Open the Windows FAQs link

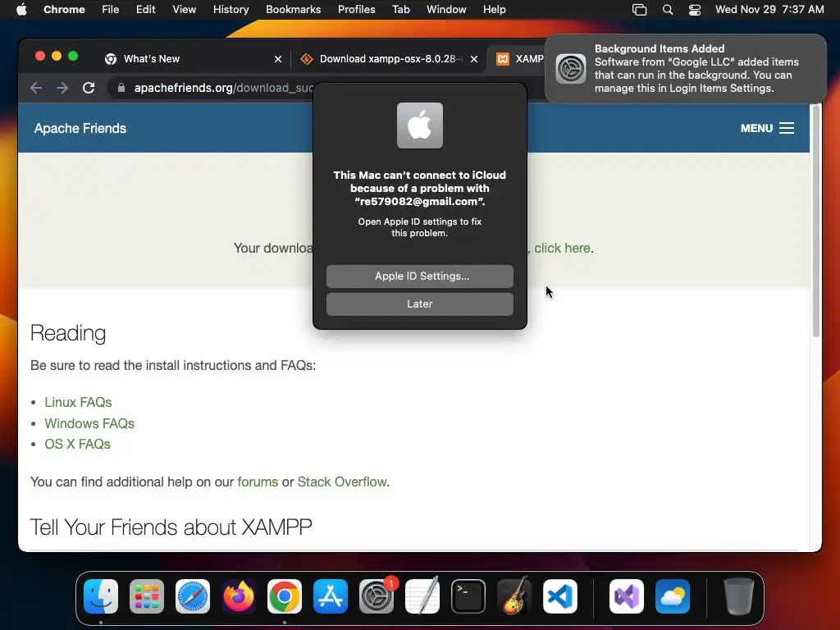click(89, 424)
